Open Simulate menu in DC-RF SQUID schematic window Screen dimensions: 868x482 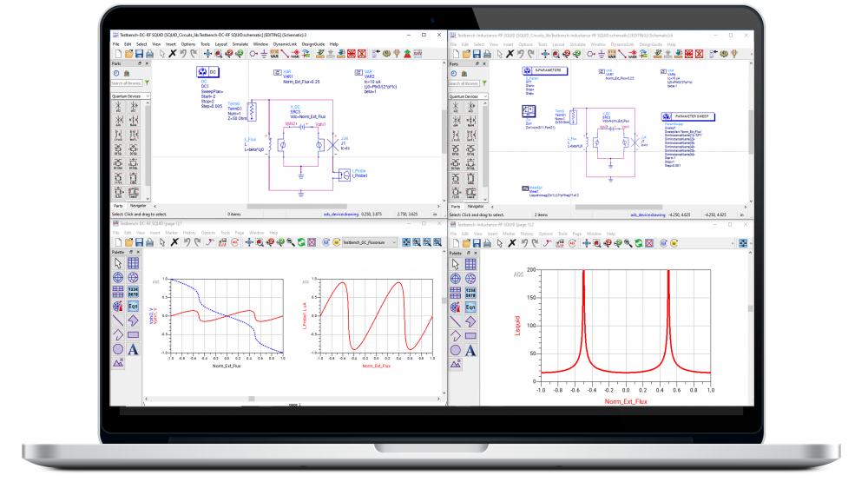(240, 44)
